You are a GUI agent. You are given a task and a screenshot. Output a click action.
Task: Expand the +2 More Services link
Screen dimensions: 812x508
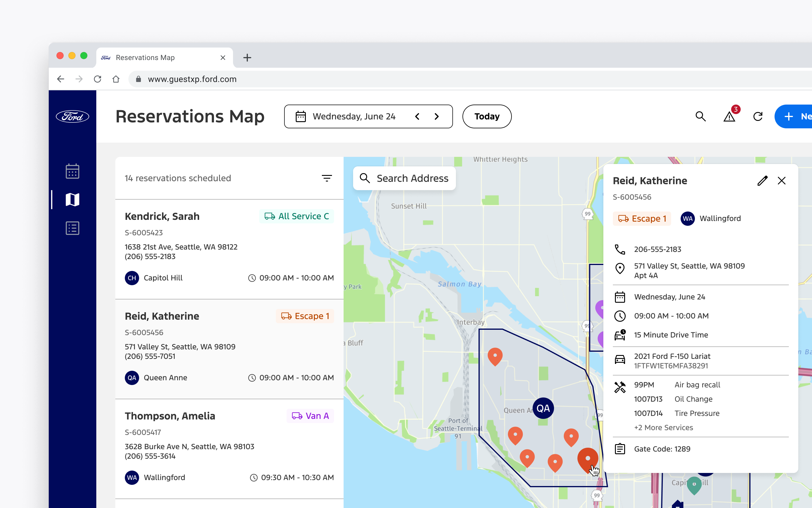663,427
